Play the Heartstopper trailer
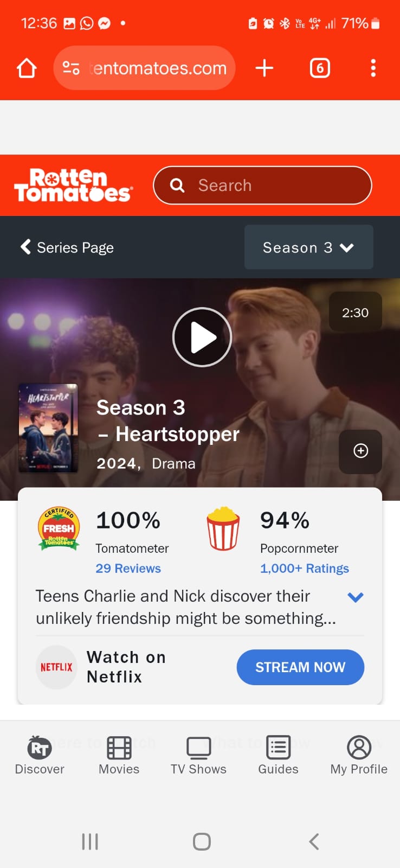This screenshot has width=400, height=868. (x=202, y=337)
